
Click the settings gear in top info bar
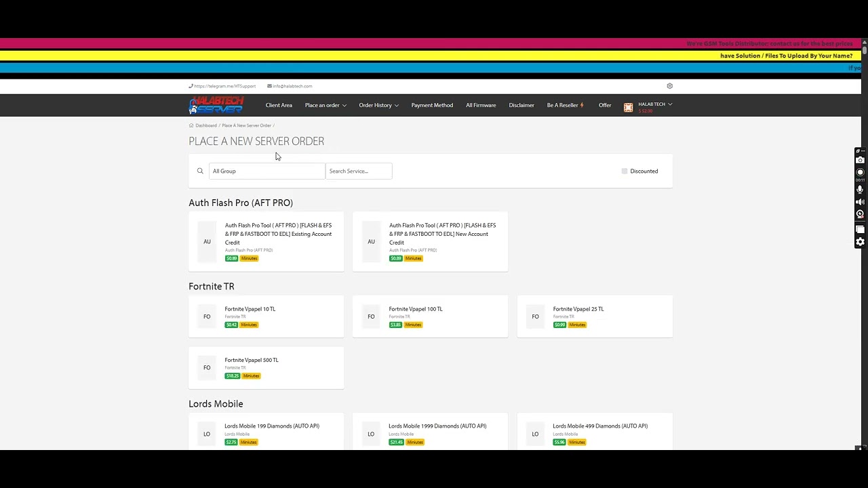coord(669,86)
